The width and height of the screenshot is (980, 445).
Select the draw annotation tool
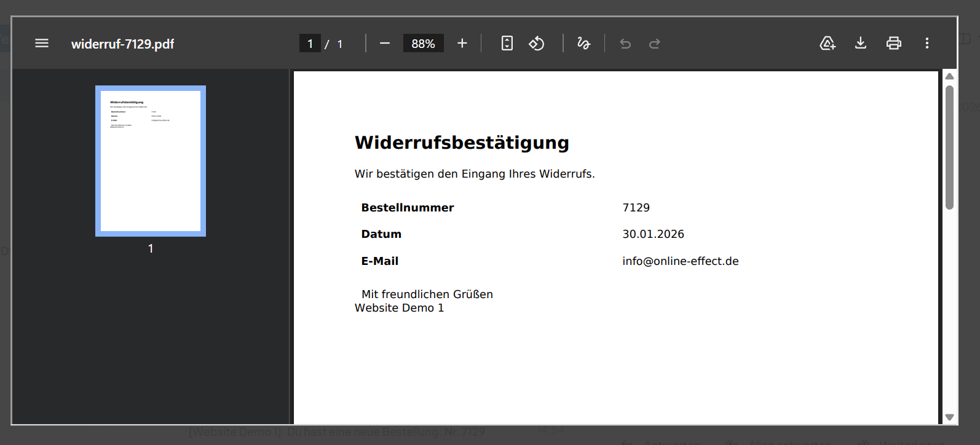(583, 43)
